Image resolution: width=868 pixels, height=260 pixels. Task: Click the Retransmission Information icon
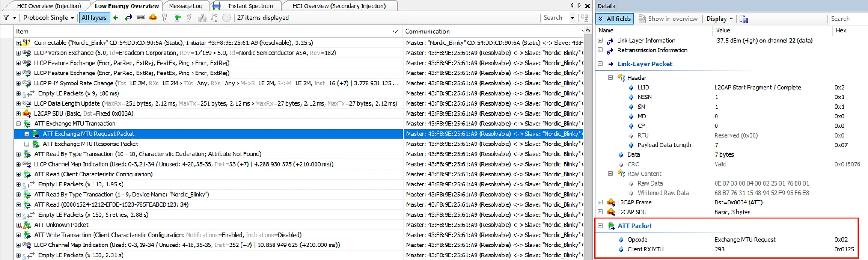[610, 51]
